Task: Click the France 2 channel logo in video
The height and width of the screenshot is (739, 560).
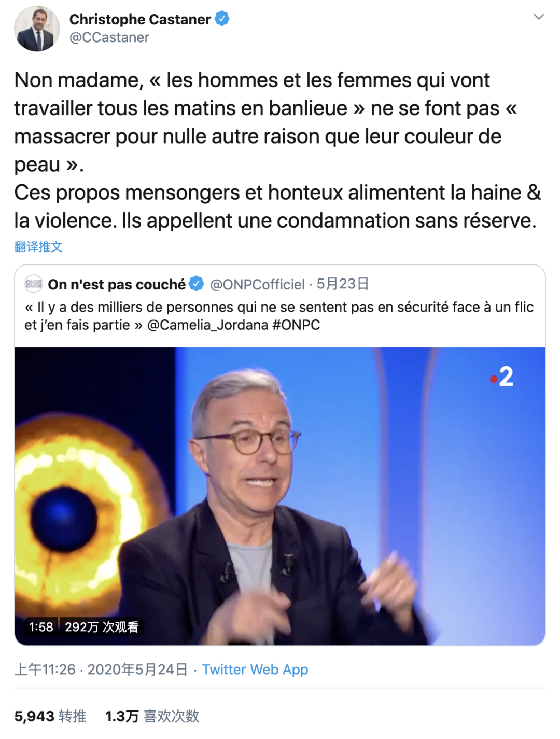Action: 501,377
